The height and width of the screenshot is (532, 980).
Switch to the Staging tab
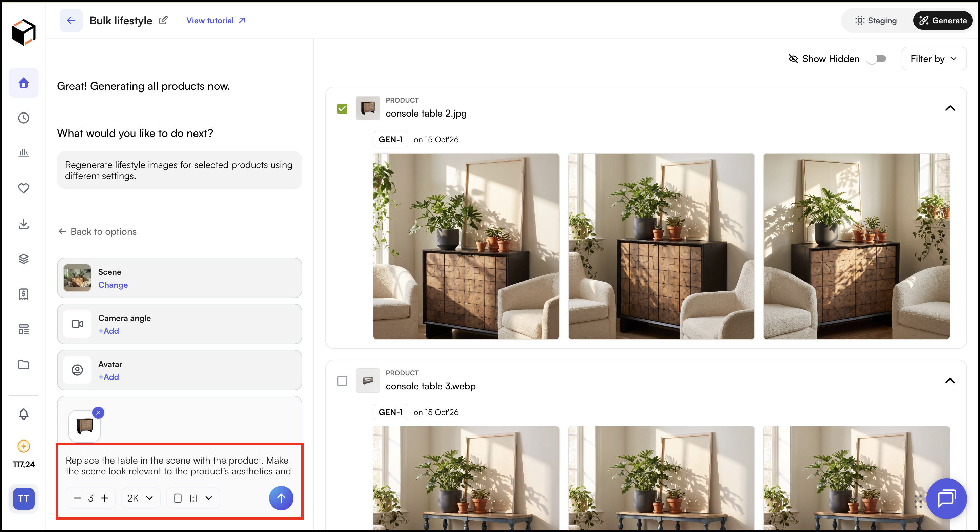(x=876, y=21)
